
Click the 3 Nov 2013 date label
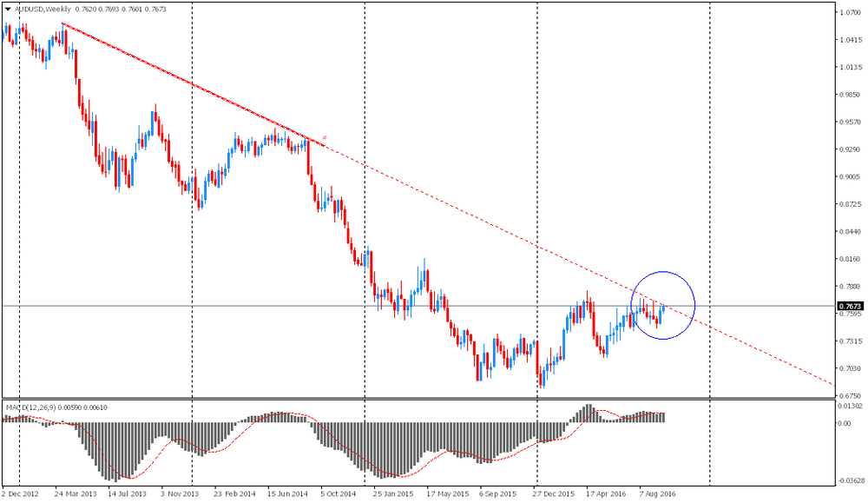[x=180, y=493]
